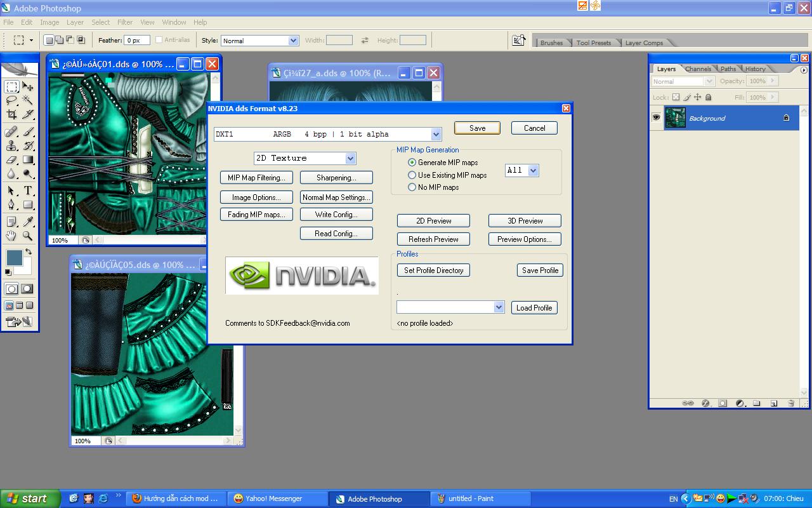
Task: Enable Lock transparent pixels in Layers panel
Action: [x=676, y=97]
